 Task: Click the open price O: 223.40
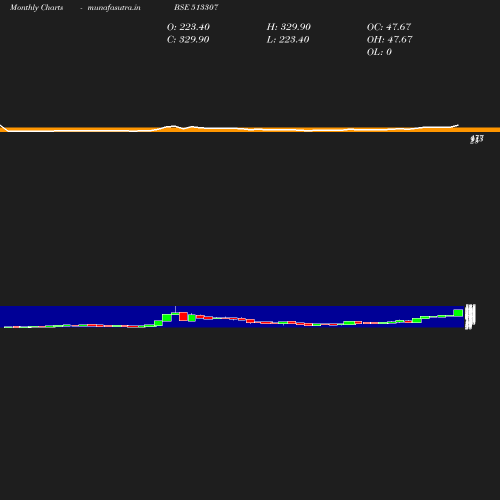[188, 27]
